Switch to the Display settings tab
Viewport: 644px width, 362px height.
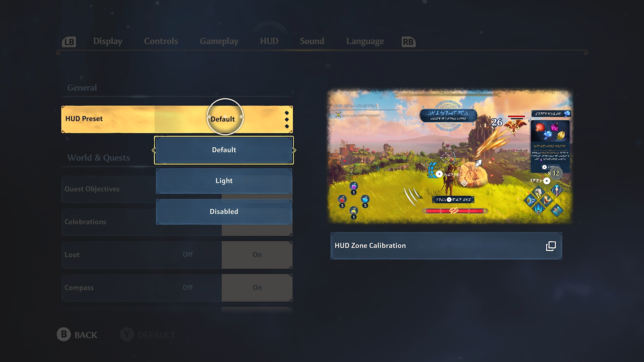(108, 41)
